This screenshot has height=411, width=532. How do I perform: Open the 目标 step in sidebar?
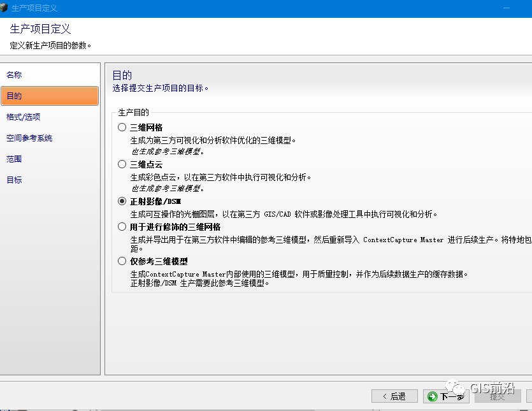pos(14,180)
